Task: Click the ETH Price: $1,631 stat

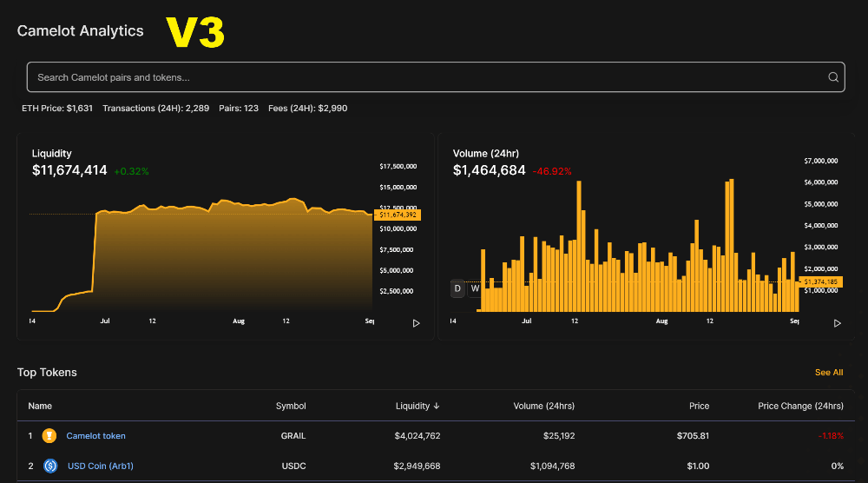Action: [57, 108]
